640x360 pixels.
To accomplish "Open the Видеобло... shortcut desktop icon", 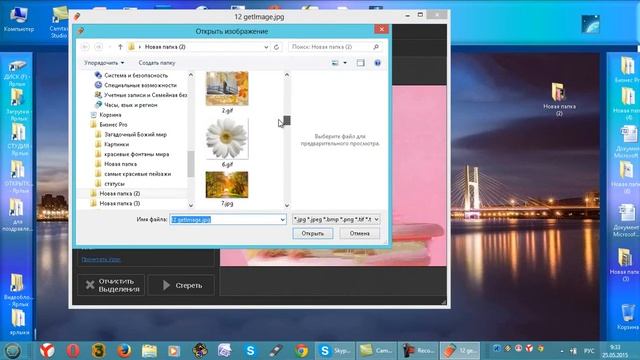I will click(17, 290).
